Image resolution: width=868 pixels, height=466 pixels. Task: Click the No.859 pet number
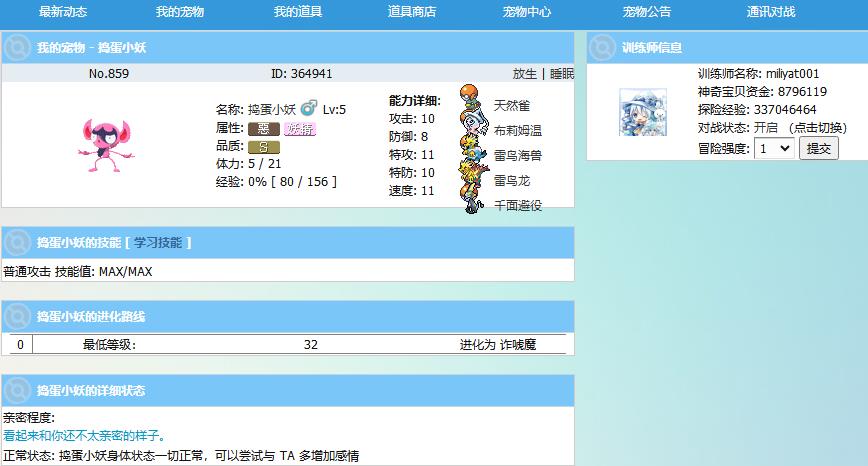108,74
